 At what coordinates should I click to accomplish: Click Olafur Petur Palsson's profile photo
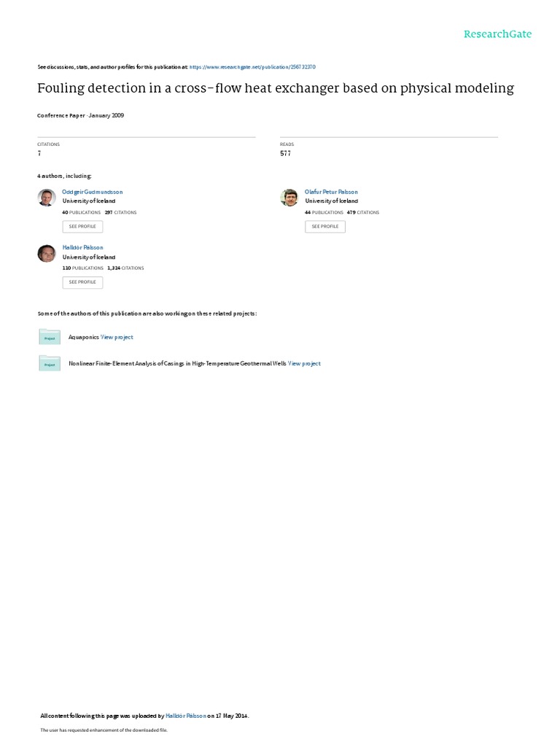pyautogui.click(x=289, y=198)
